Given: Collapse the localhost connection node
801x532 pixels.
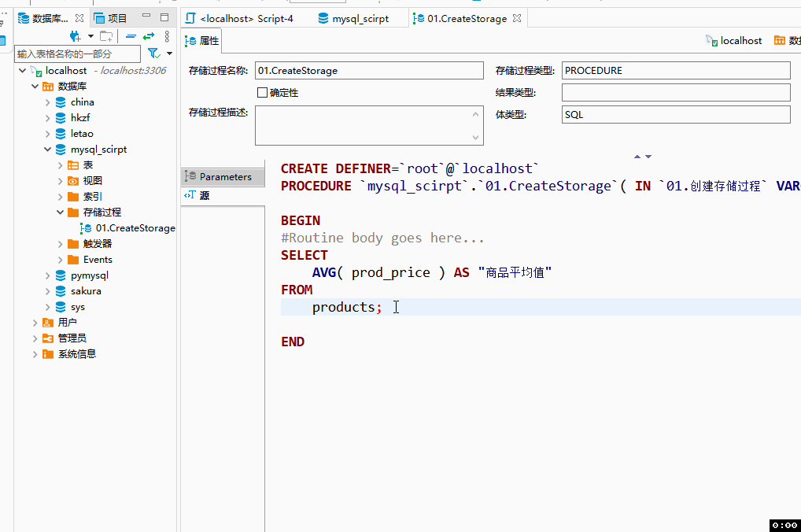Looking at the screenshot, I should pos(22,71).
